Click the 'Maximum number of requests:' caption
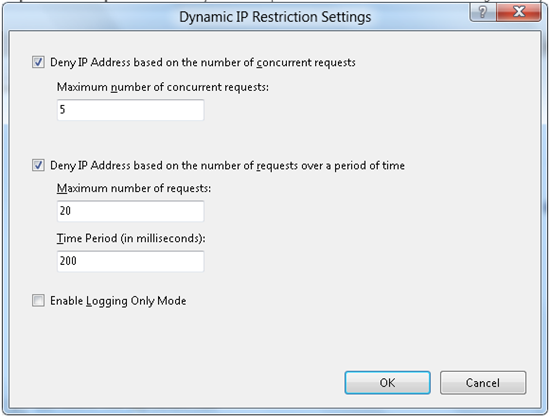This screenshot has width=550, height=420. 134,188
